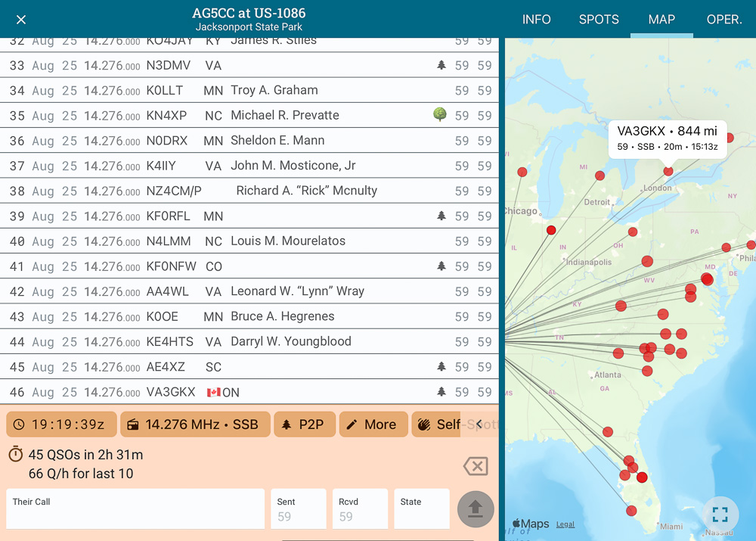The image size is (756, 541).
Task: Open the 19:19:39z time control
Action: click(61, 424)
